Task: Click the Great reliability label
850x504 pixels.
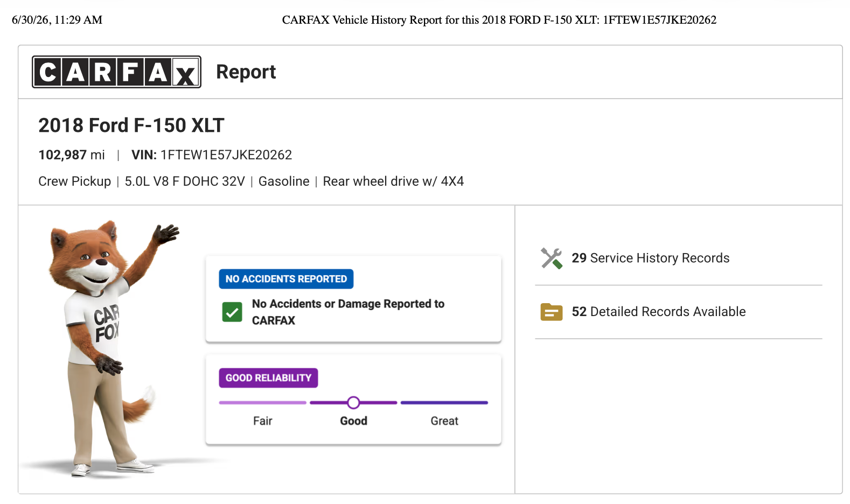Action: (x=444, y=421)
